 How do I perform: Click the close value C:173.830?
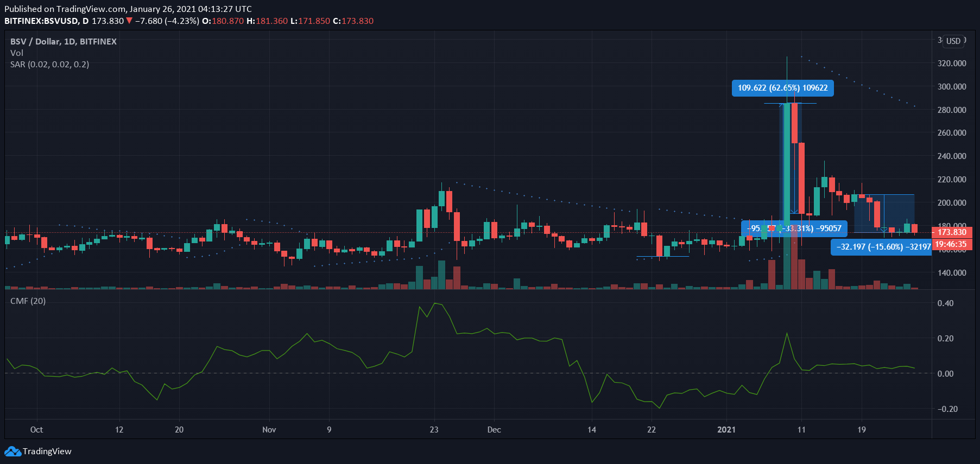click(353, 21)
